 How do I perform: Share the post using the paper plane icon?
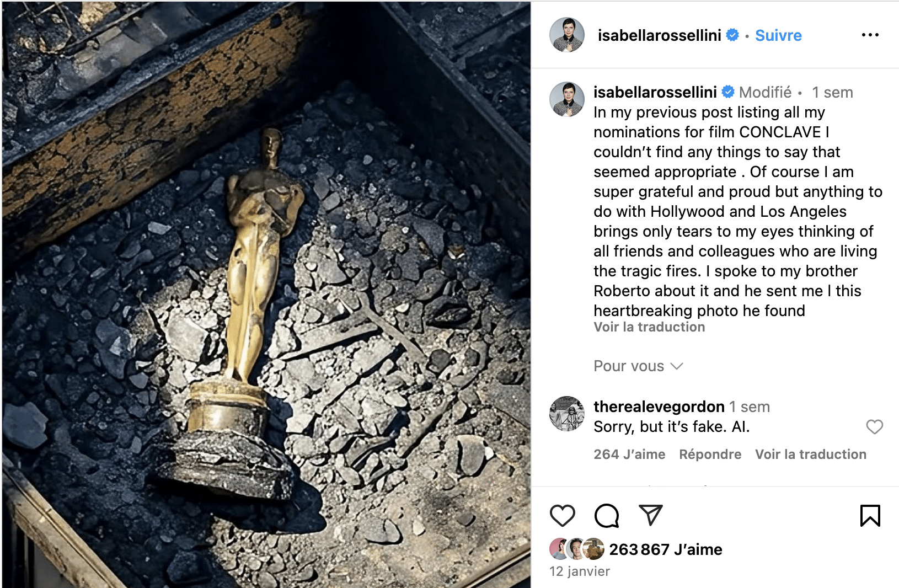[x=650, y=515]
